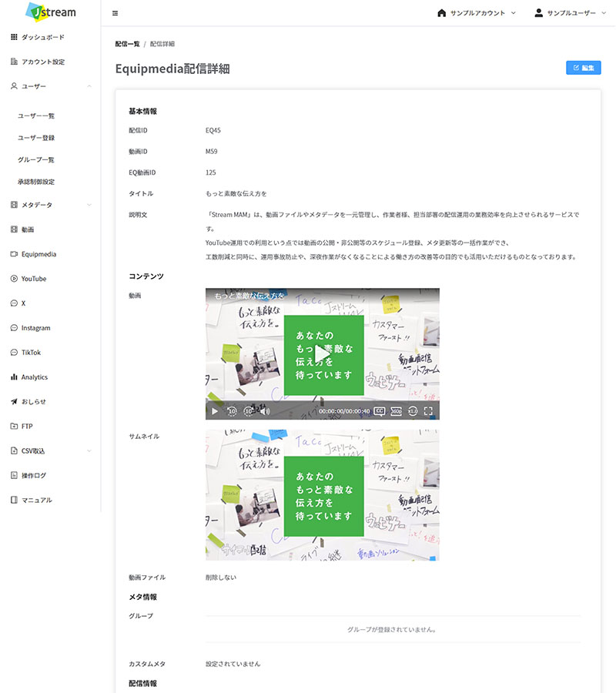Screen dimensions: 616x693
Task: Open the x1.0 playback speed selector
Action: 413,411
